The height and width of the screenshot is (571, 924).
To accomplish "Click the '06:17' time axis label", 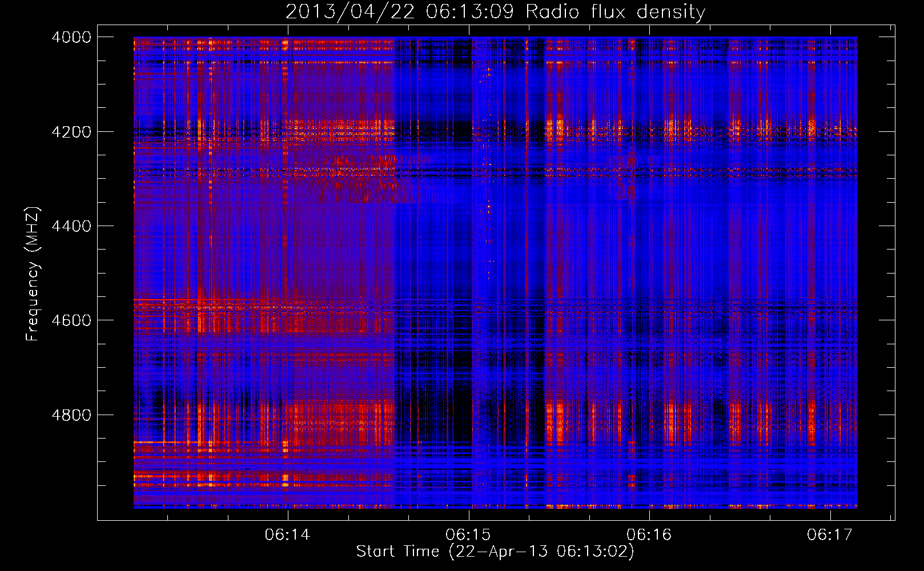I will coord(830,535).
